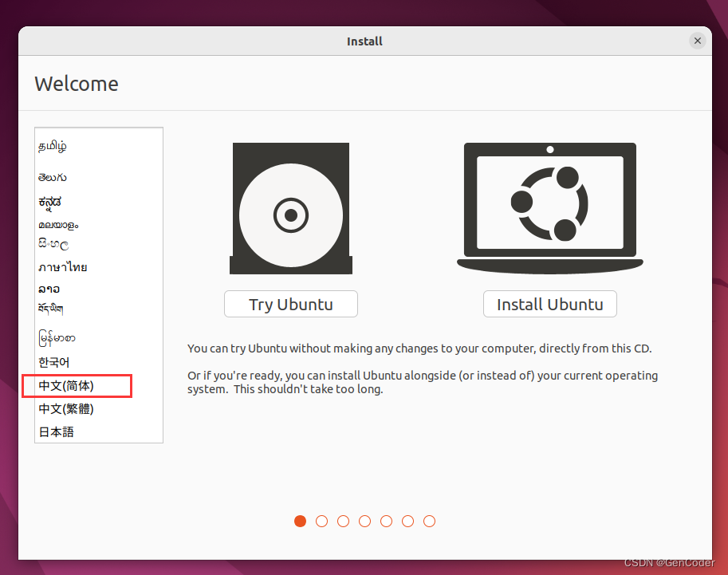
Task: Click the laptop Install Ubuntu icon
Action: tap(549, 208)
